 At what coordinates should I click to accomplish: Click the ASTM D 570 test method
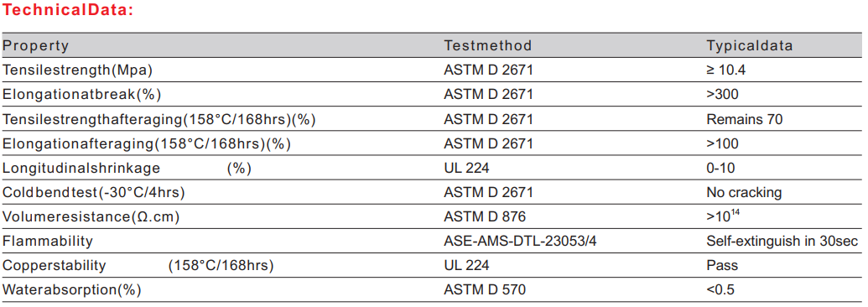485,289
